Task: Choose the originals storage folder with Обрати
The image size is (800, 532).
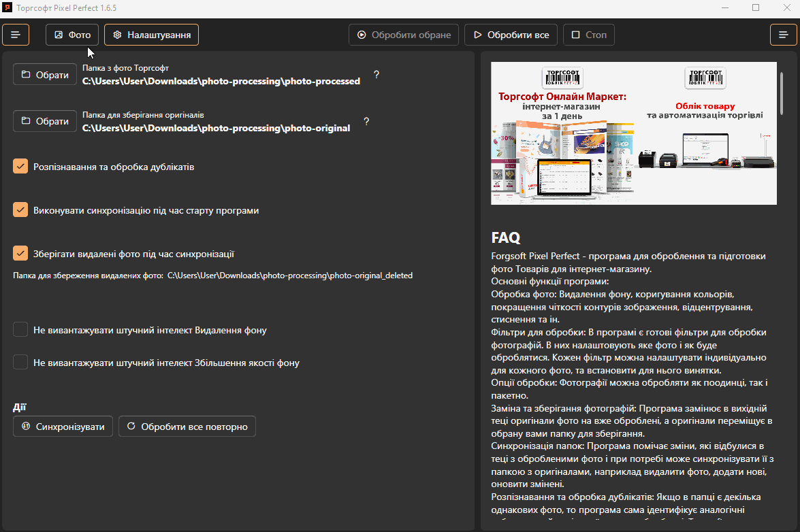Action: click(x=45, y=121)
